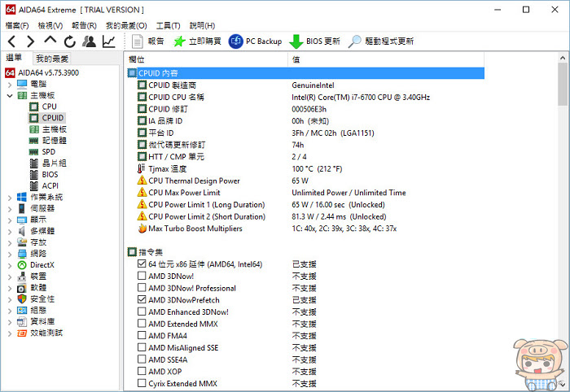Click value Intel(R) Core(TM) i7-6700 CPU

pyautogui.click(x=361, y=98)
